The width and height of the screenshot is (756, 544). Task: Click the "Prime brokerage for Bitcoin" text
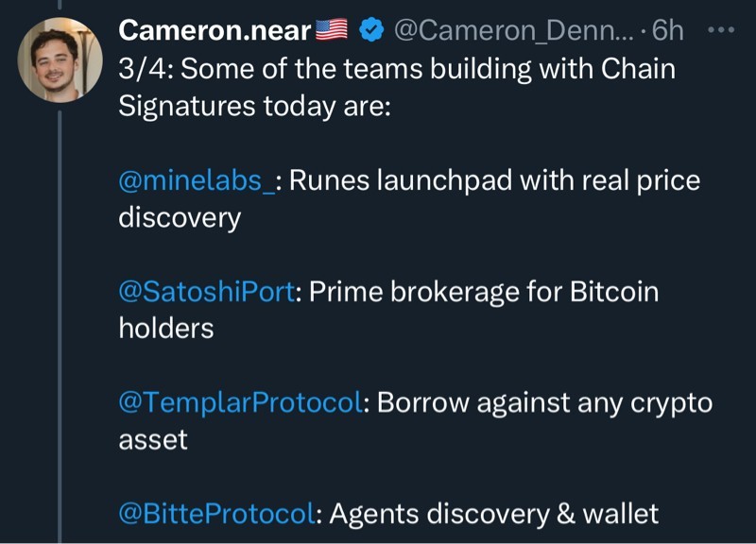pyautogui.click(x=484, y=291)
